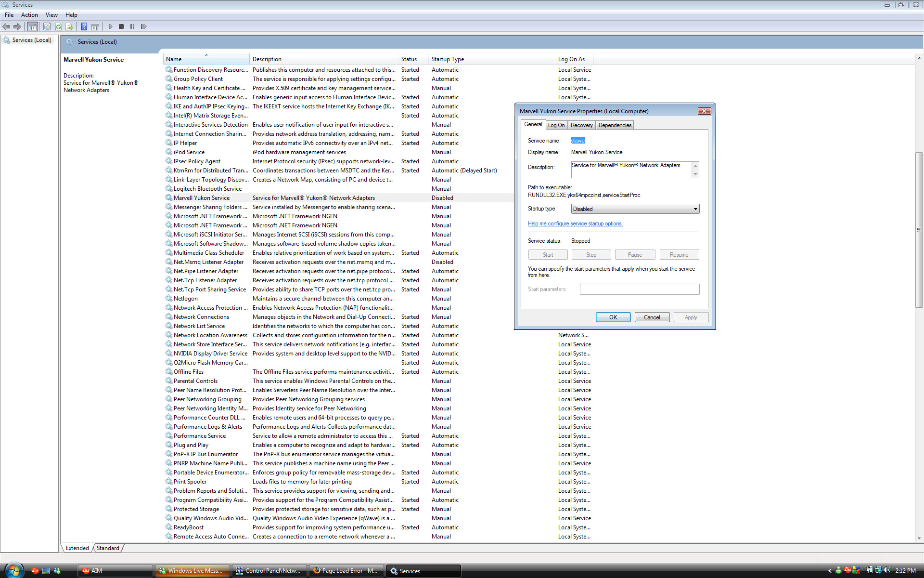Click the gear icon beside Offline Files
924x578 pixels.
coord(169,372)
